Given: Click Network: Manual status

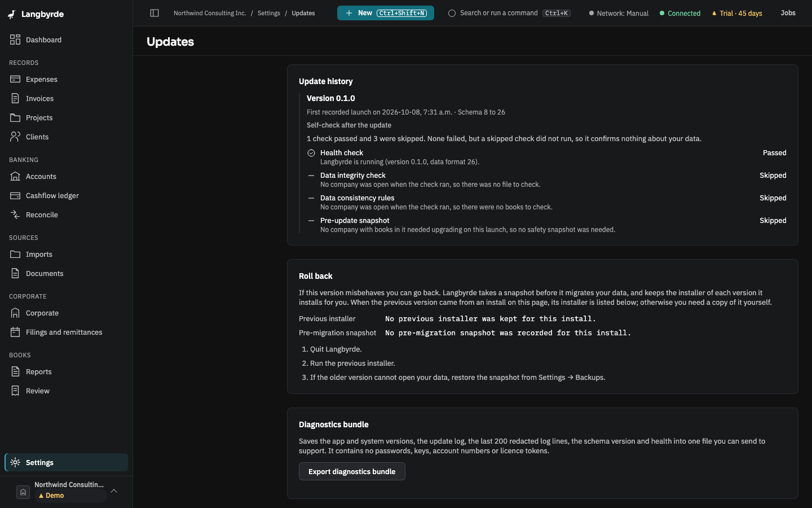Looking at the screenshot, I should point(619,13).
